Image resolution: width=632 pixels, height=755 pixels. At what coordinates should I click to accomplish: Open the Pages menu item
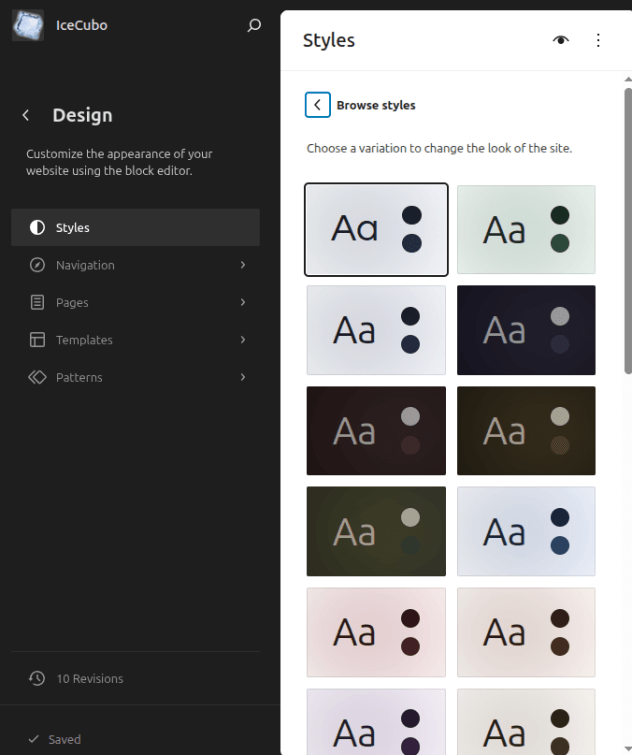(x=135, y=302)
